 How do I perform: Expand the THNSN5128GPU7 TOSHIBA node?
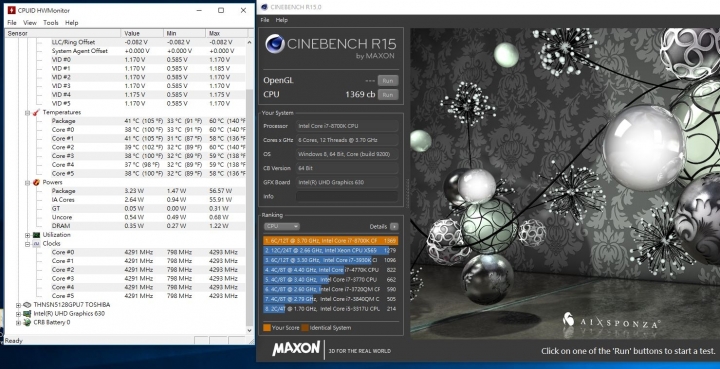coord(18,305)
